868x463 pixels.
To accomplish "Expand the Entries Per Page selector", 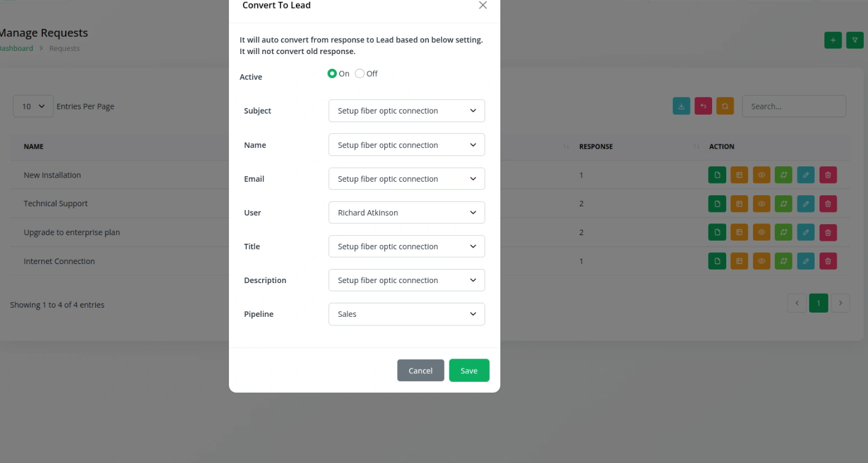I will pos(33,106).
